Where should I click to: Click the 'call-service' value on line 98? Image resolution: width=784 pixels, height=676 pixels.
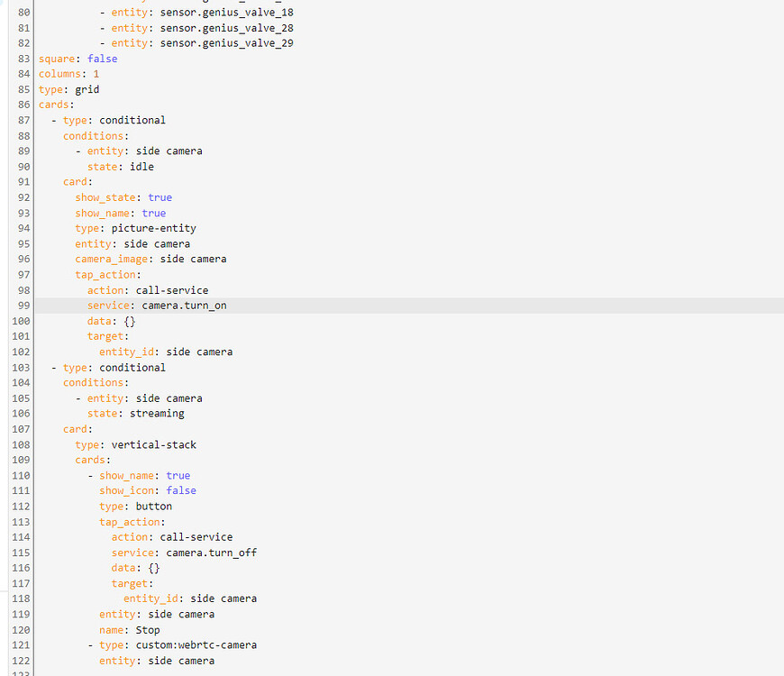coord(172,290)
